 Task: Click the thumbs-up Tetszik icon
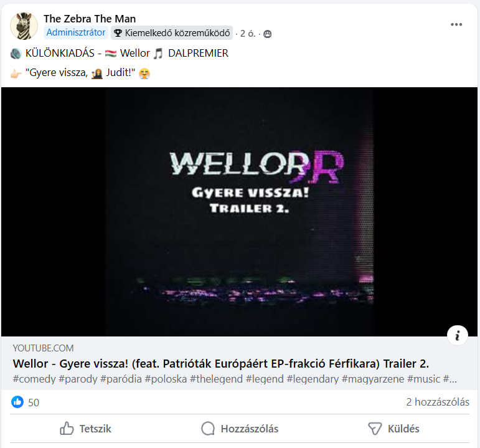(x=67, y=429)
